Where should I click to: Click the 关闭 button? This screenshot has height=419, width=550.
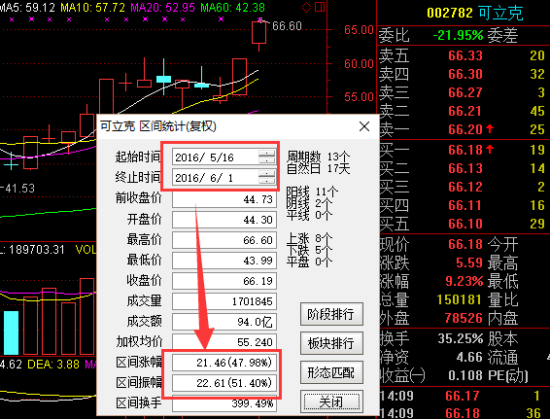331,401
